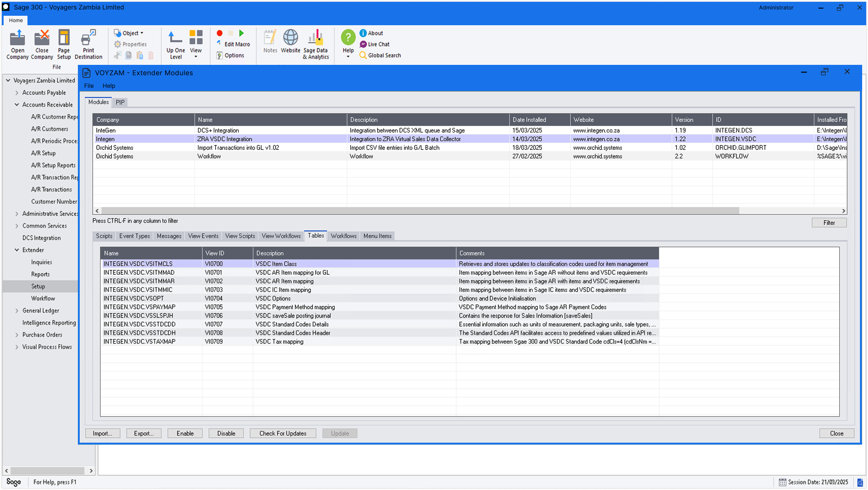The image size is (868, 490).
Task: Run macro with the green play icon
Action: coord(242,33)
